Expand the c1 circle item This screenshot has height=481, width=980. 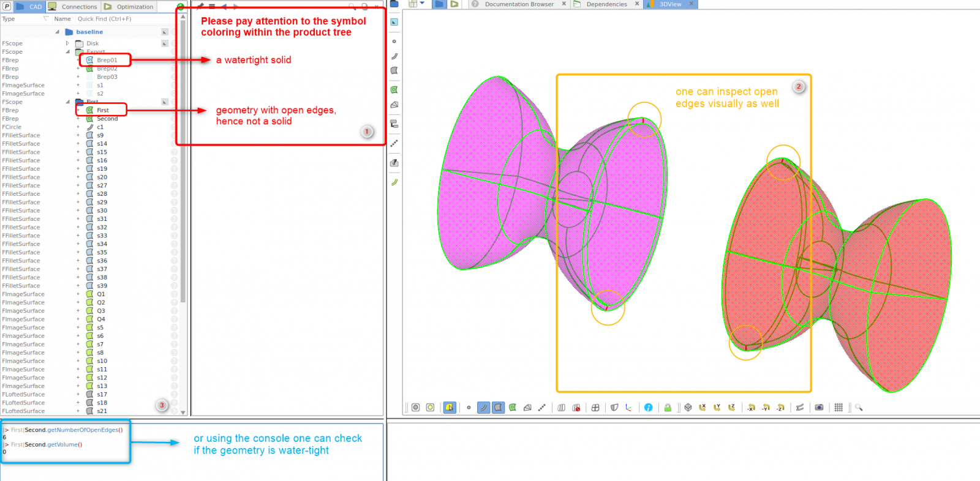pyautogui.click(x=78, y=127)
